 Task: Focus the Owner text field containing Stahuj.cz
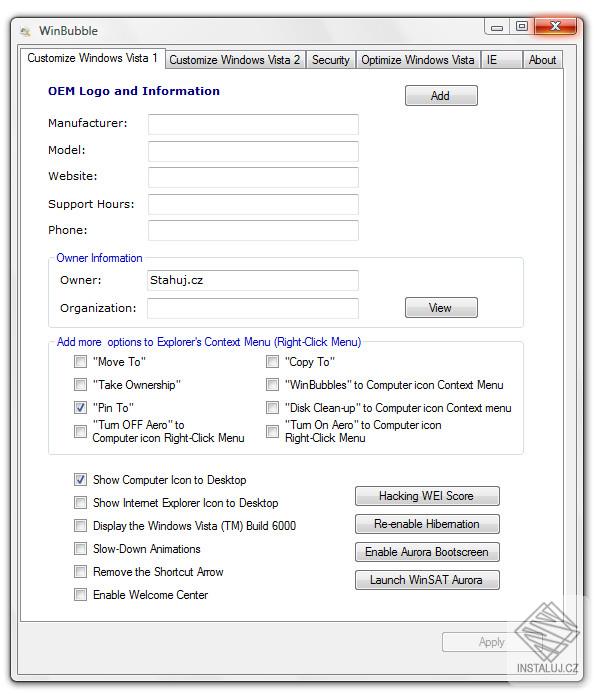253,281
